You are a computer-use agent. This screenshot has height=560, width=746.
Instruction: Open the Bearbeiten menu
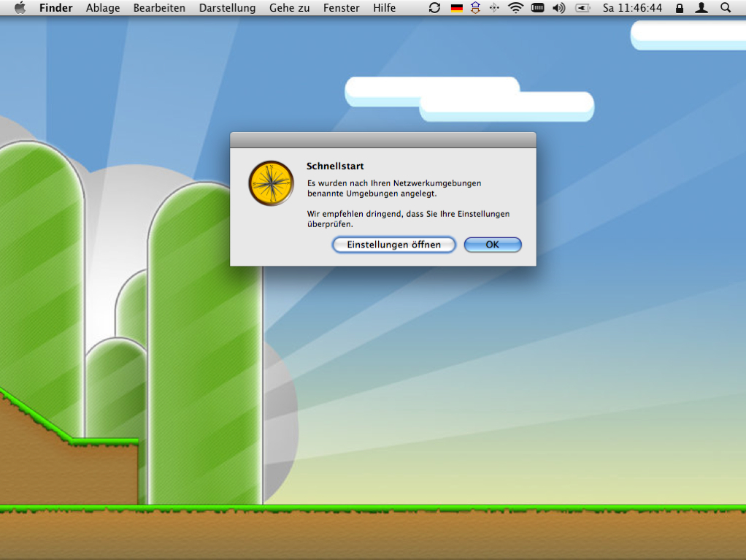click(x=159, y=7)
